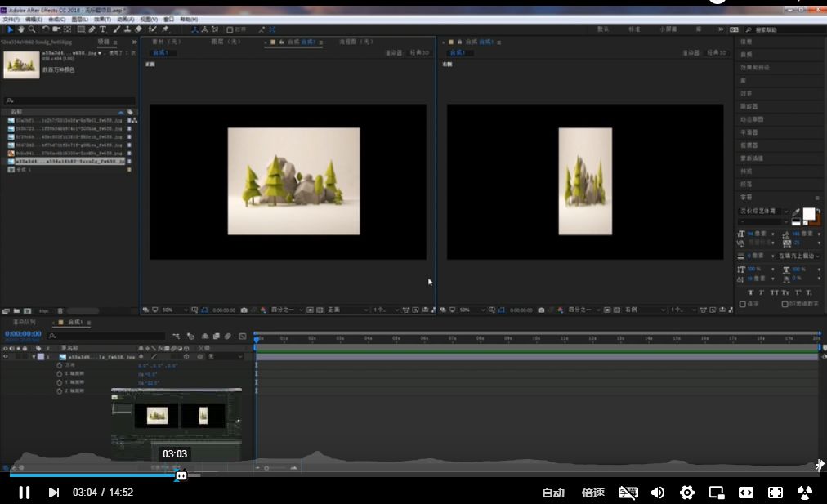Screen dimensions: 827x504
Task: Select the Brush tool
Action: click(x=116, y=29)
